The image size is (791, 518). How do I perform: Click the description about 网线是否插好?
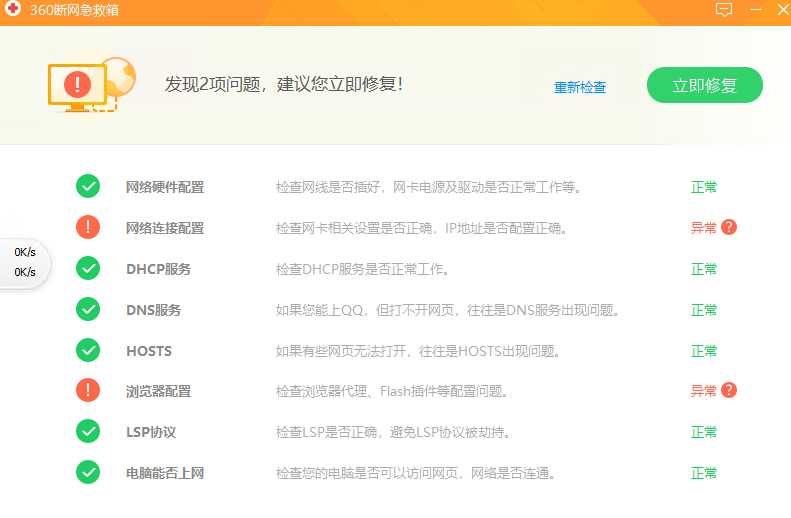[x=429, y=187]
